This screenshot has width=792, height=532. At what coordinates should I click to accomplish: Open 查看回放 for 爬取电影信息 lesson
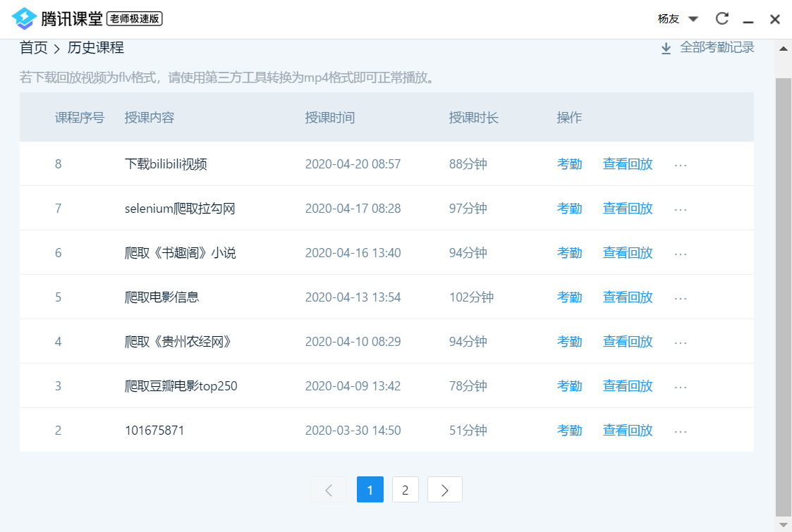pos(627,297)
